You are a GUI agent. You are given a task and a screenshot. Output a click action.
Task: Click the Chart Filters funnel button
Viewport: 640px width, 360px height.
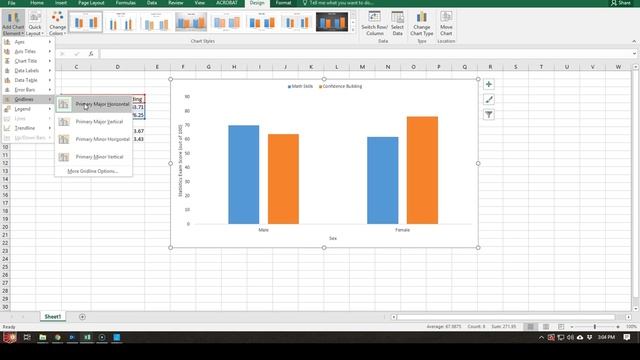[x=489, y=115]
